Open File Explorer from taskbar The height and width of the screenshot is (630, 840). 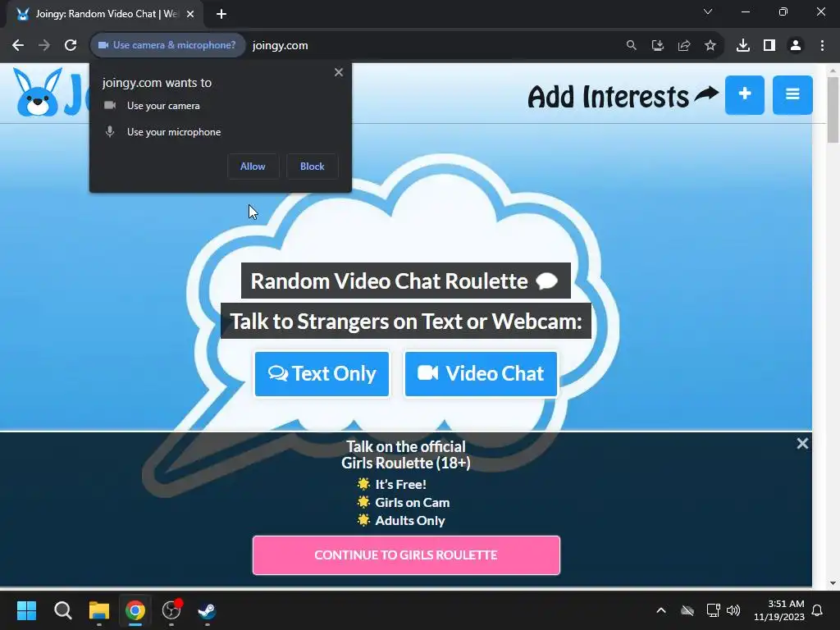coord(99,610)
